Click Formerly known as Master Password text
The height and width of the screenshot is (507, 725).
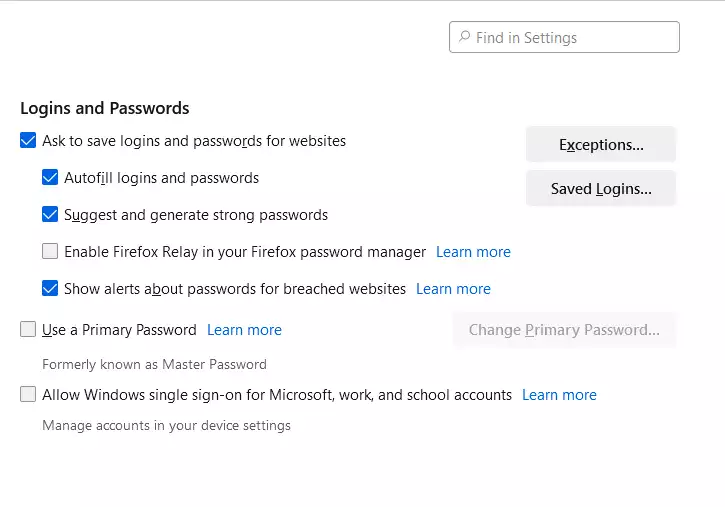point(154,364)
